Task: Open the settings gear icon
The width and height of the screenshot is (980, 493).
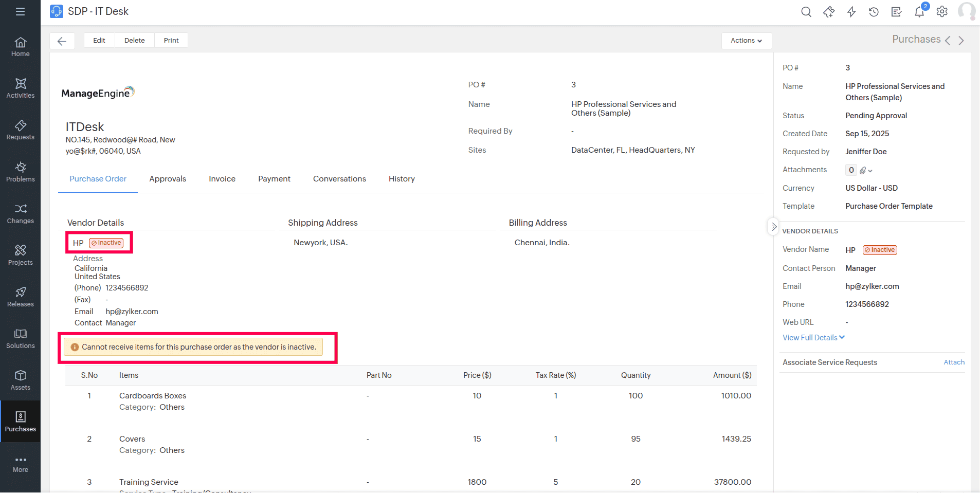Action: pos(942,12)
